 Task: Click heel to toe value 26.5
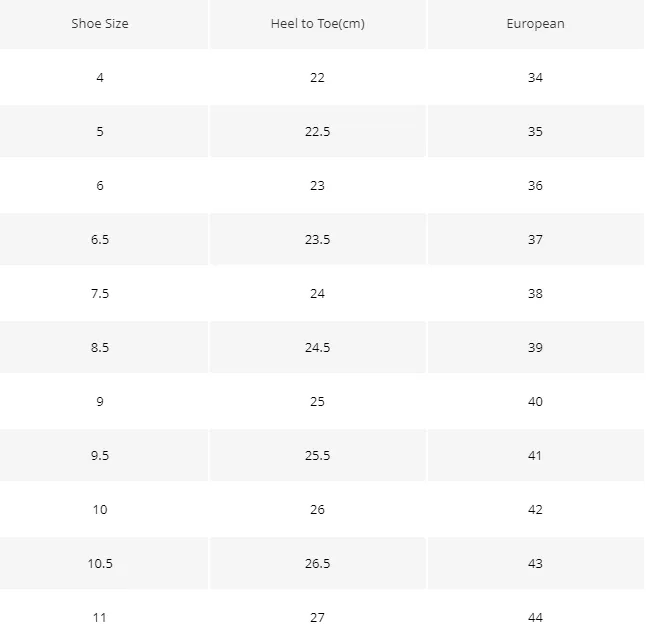point(318,563)
